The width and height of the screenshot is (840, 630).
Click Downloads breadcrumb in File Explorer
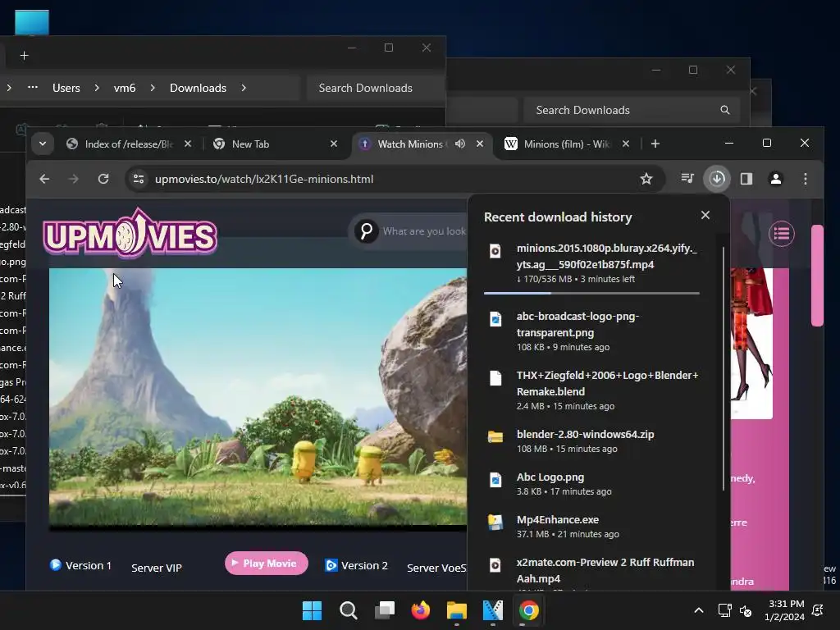[198, 88]
